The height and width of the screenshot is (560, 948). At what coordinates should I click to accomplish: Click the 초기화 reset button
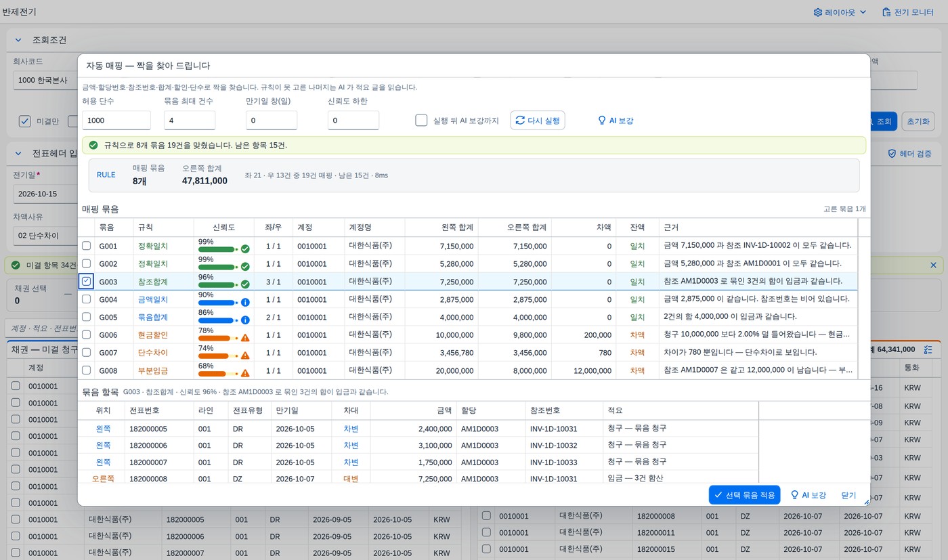(918, 121)
